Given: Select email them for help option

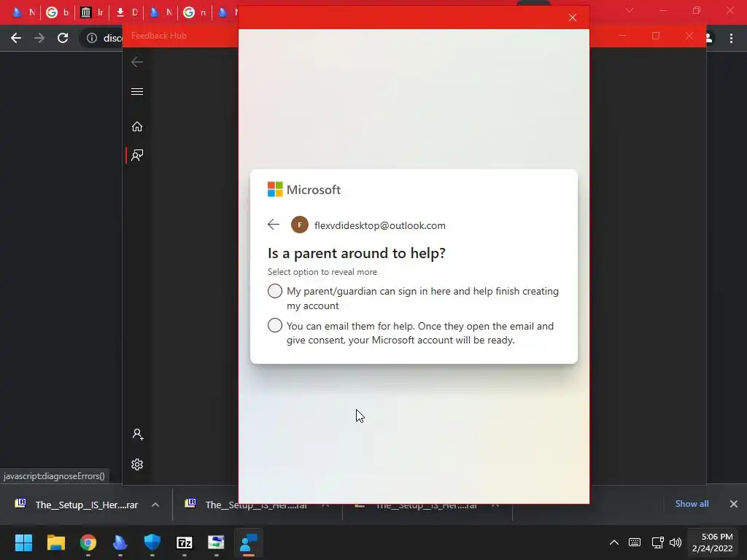Looking at the screenshot, I should click(x=275, y=325).
